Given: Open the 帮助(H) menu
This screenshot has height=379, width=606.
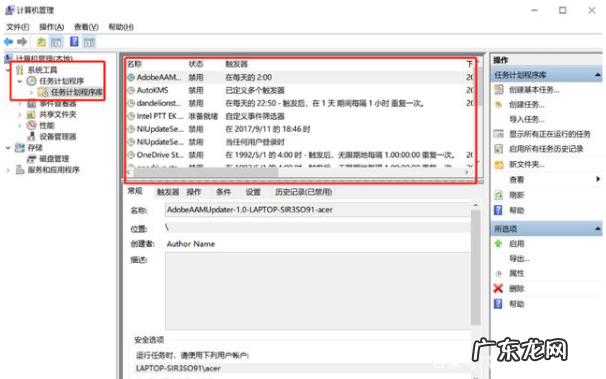Looking at the screenshot, I should [x=121, y=27].
